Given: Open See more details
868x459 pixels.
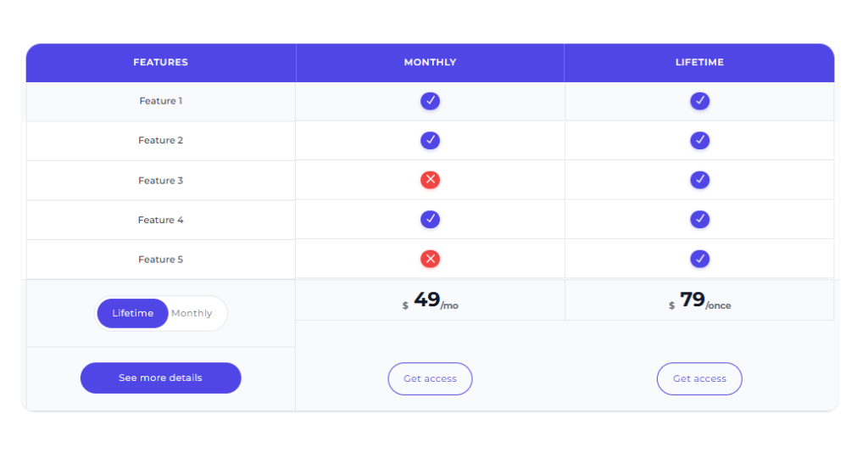Looking at the screenshot, I should (x=160, y=378).
